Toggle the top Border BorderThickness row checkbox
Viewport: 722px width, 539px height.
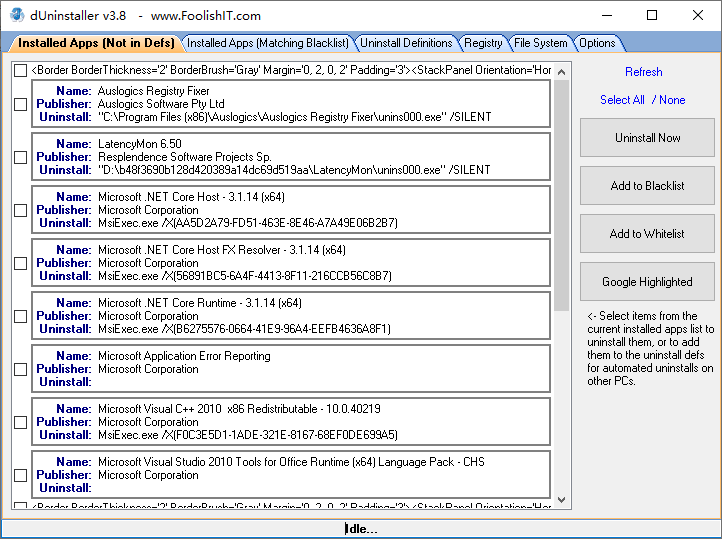pos(20,70)
